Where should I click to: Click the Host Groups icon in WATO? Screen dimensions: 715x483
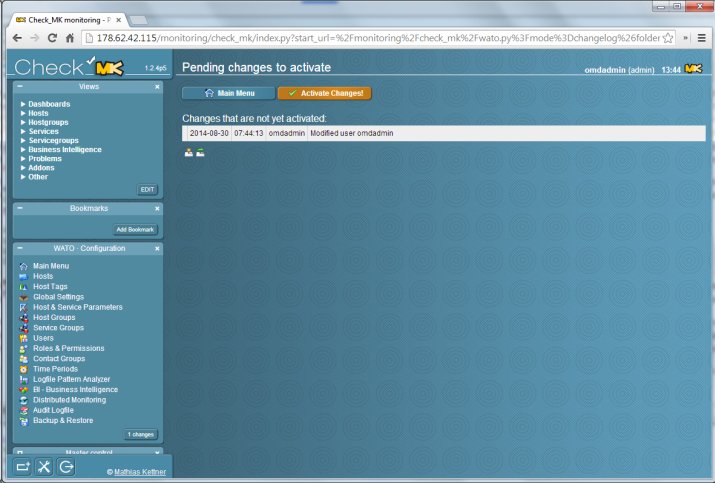23,318
